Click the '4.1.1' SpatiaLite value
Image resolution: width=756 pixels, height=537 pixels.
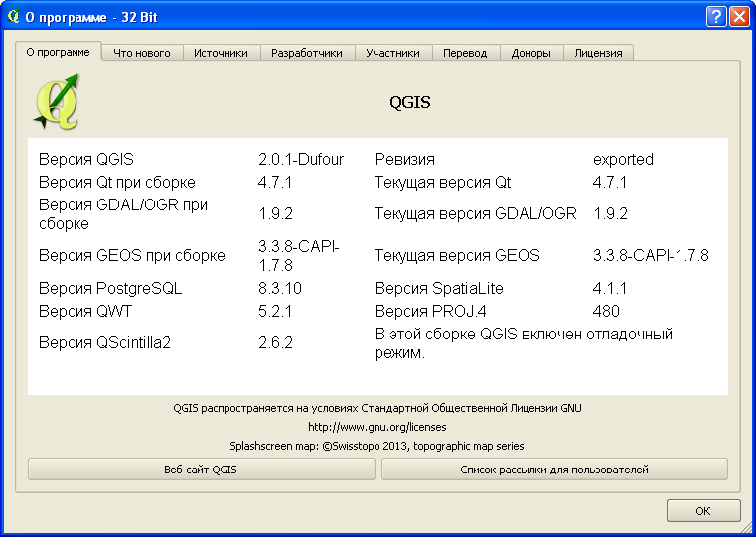pos(610,288)
